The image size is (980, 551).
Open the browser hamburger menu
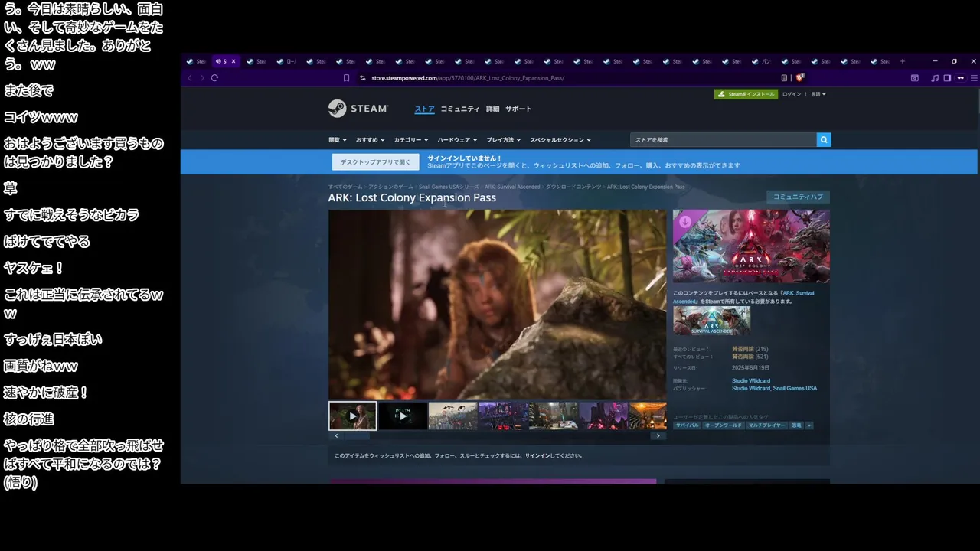[974, 78]
